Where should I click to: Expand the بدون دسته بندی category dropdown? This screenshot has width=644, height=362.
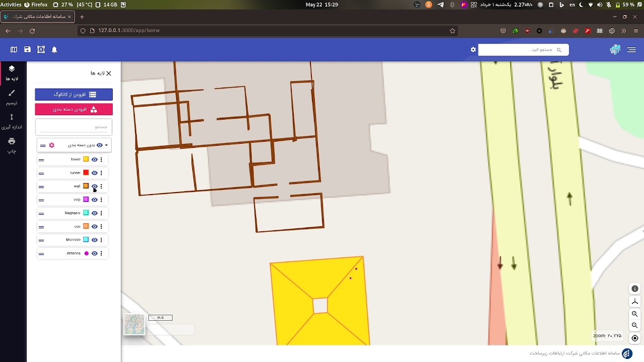click(106, 145)
